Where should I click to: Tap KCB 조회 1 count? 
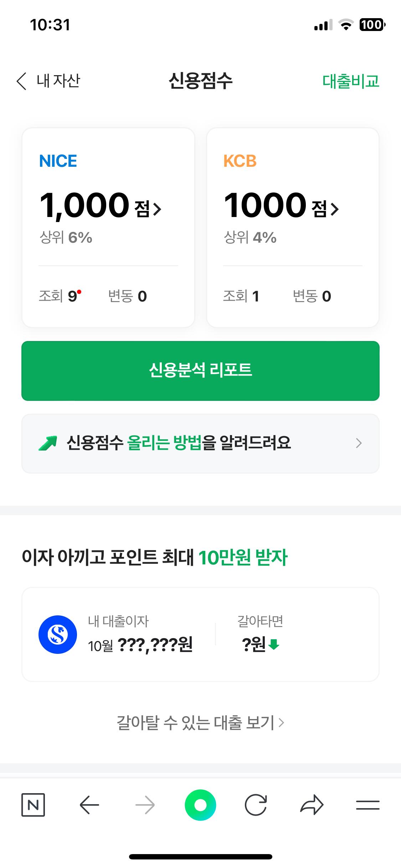[241, 296]
